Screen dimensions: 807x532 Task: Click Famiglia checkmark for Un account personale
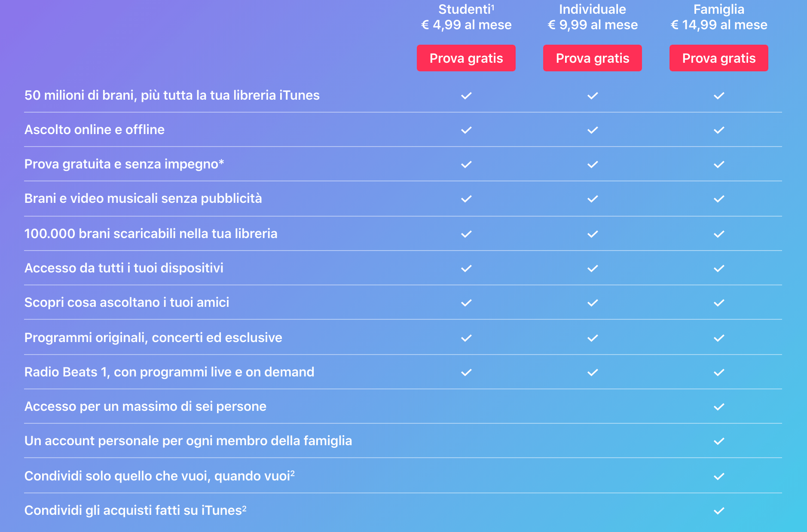tap(719, 441)
